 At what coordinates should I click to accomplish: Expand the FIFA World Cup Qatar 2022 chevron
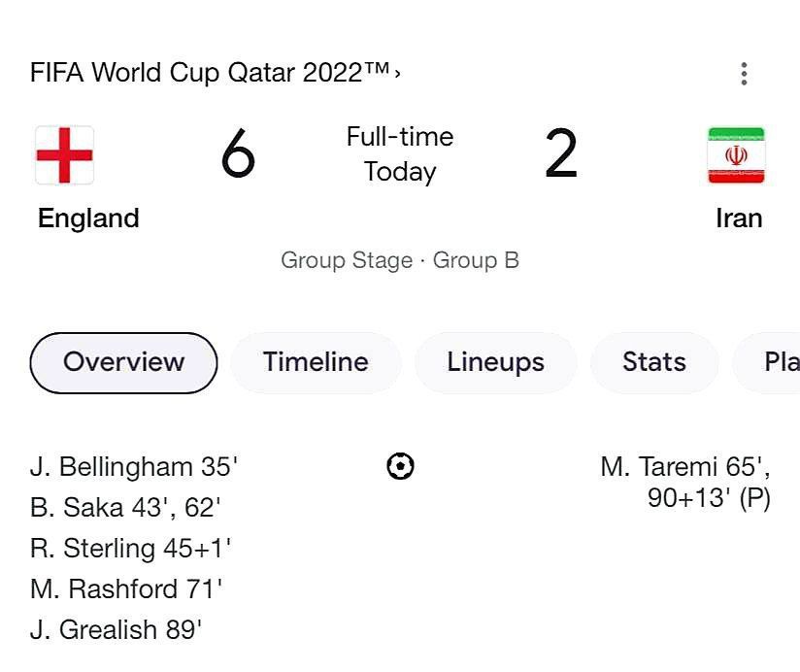[x=397, y=74]
